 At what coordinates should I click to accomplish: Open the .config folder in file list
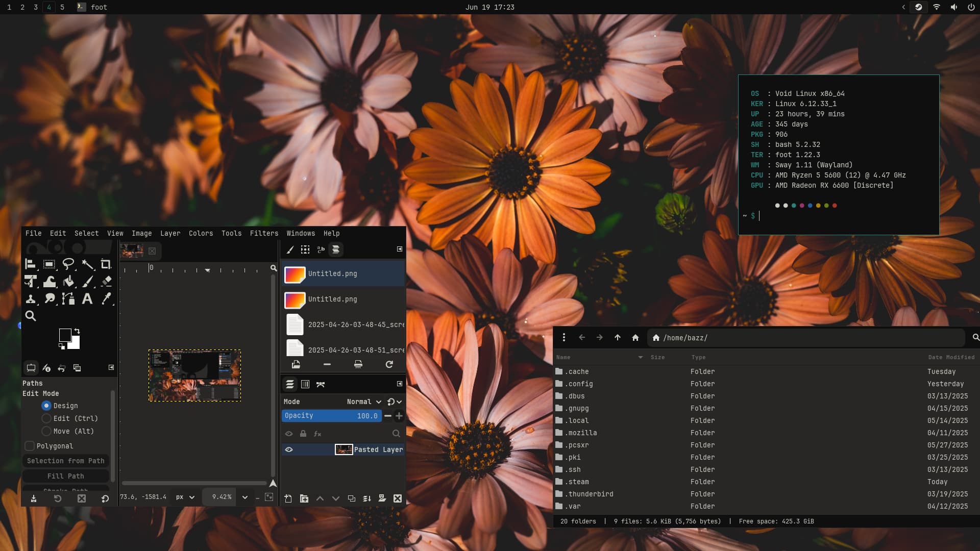coord(579,384)
